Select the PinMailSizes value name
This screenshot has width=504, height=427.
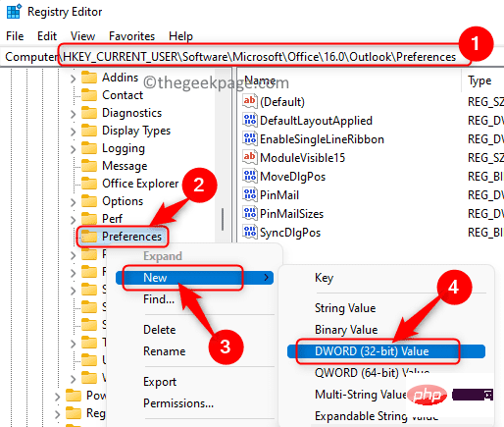pyautogui.click(x=291, y=214)
